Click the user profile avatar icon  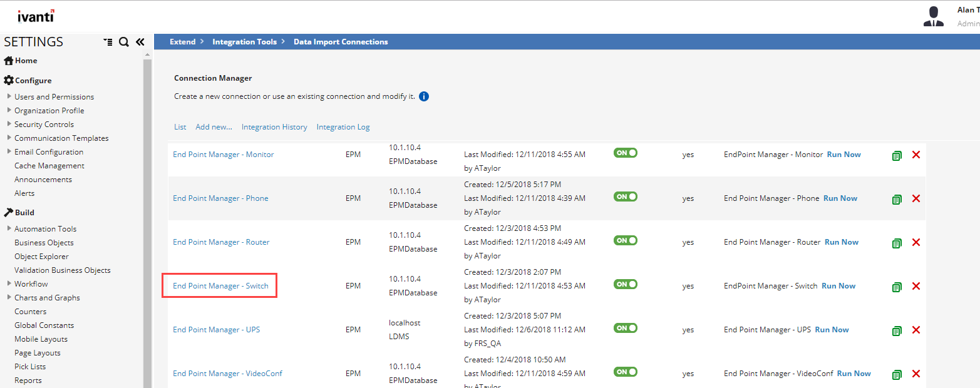(933, 17)
